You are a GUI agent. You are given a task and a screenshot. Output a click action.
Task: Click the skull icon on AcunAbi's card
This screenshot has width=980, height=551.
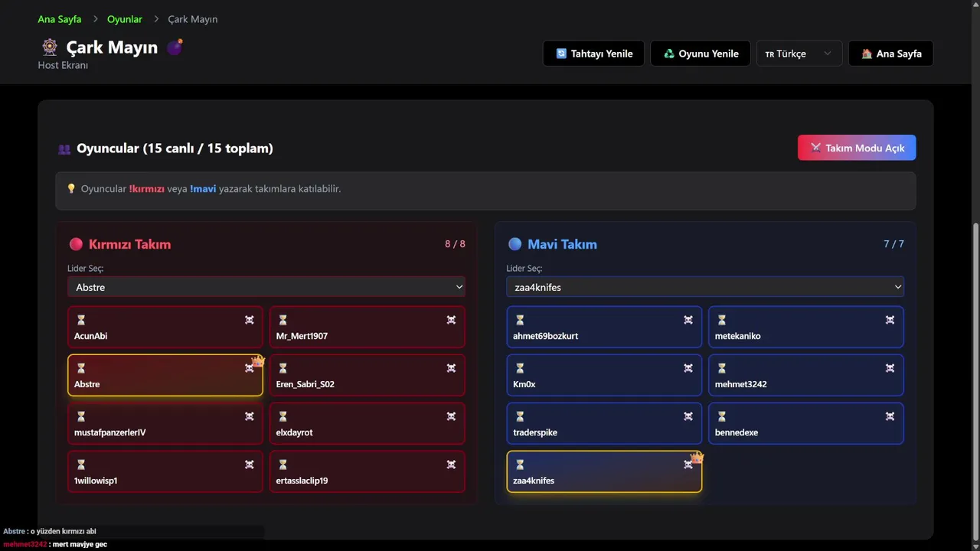pyautogui.click(x=250, y=320)
